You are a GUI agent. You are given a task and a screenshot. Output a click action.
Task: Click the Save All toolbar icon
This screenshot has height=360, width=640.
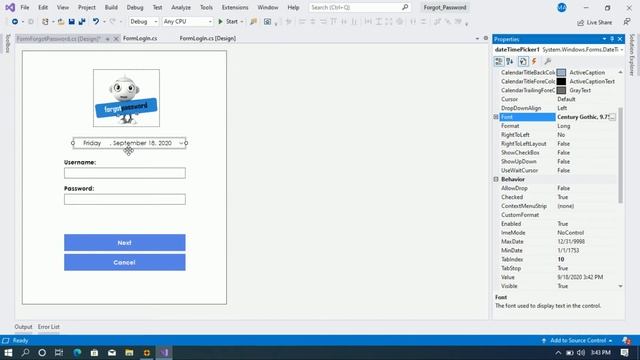pos(82,22)
